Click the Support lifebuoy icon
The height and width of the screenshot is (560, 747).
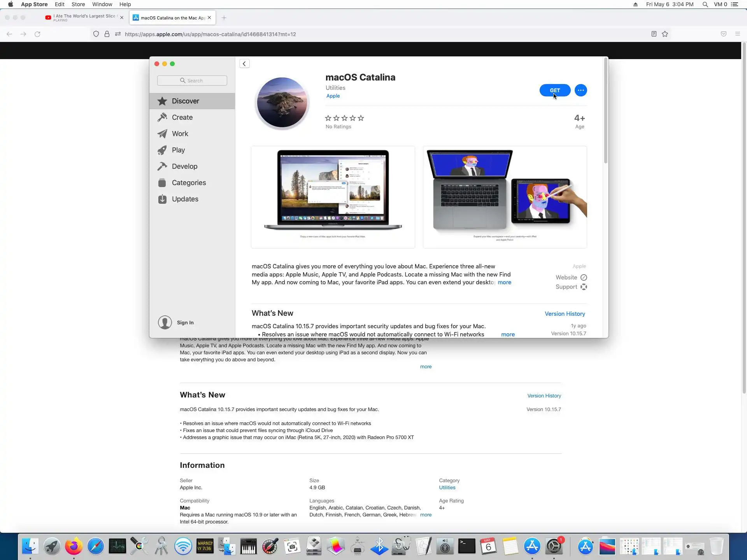coord(584,287)
